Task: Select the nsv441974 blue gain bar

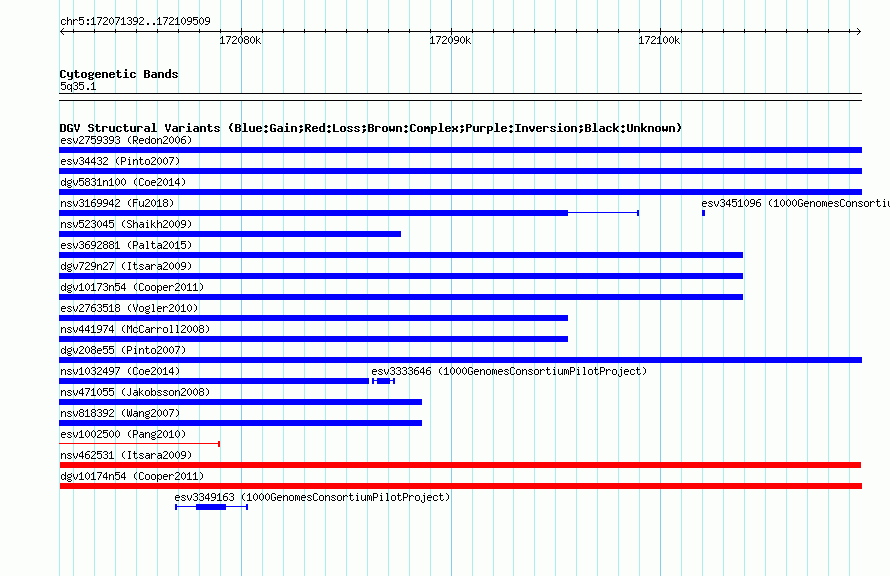Action: click(x=313, y=339)
